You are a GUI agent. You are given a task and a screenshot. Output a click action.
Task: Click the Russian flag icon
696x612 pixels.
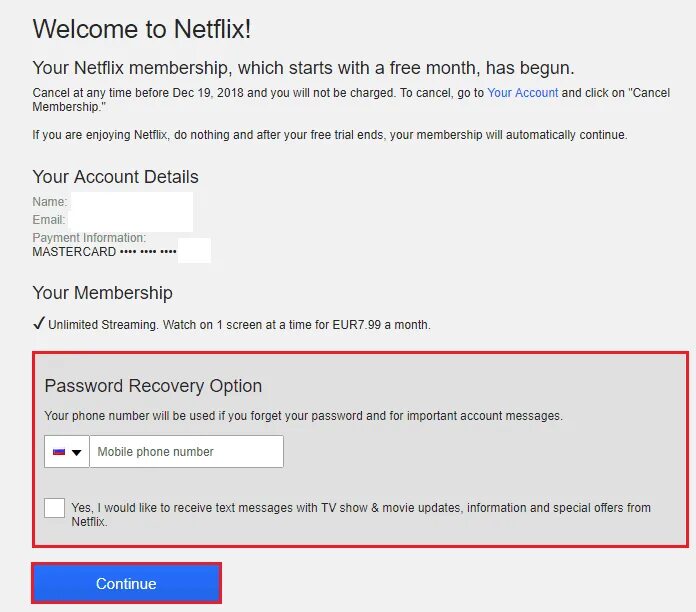59,452
